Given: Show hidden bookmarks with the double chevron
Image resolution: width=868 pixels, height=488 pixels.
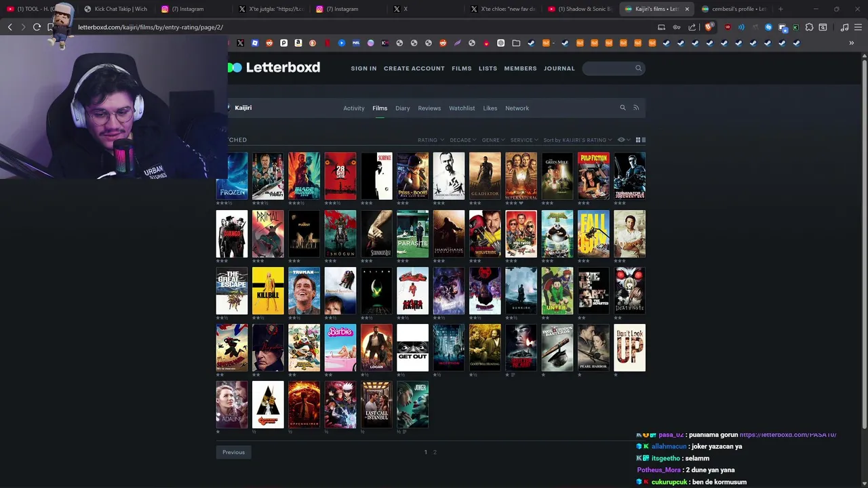Looking at the screenshot, I should 851,43.
